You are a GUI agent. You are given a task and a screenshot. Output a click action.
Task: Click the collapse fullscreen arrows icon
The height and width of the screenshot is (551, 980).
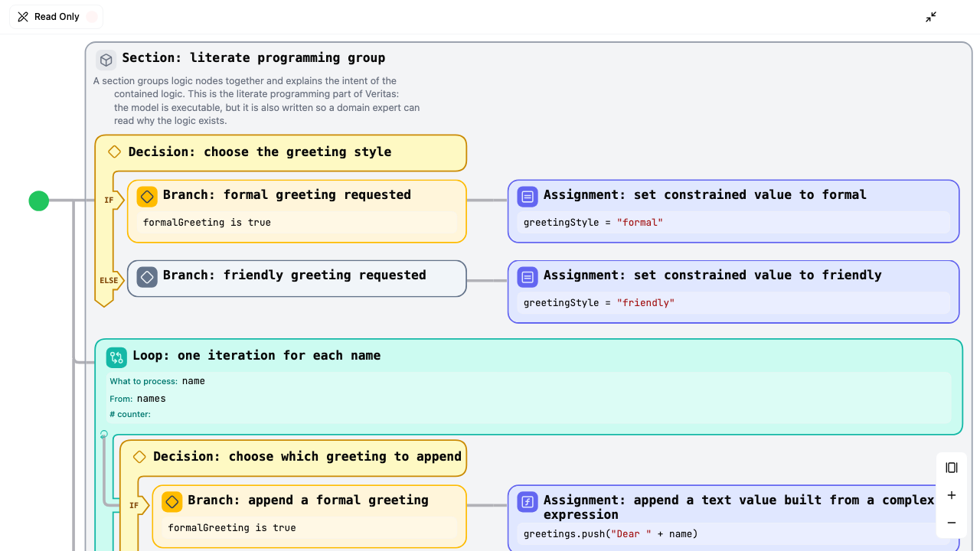[x=931, y=17]
